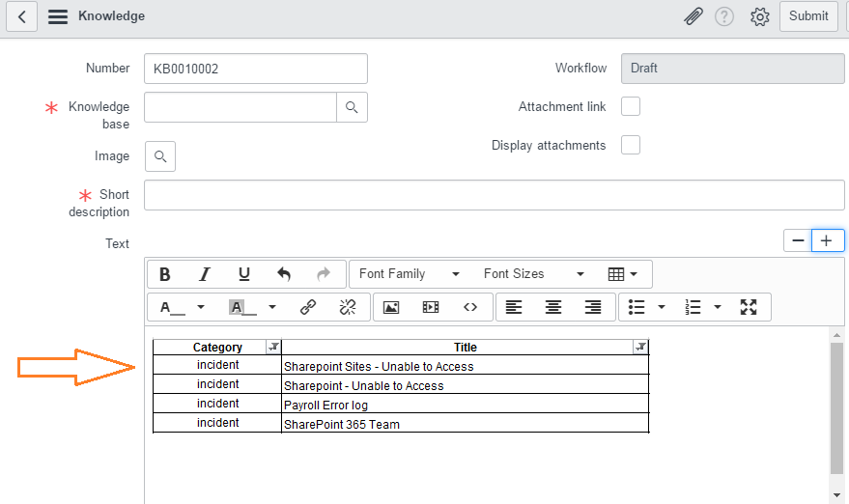Click into the Short description field
The image size is (849, 504).
point(494,195)
